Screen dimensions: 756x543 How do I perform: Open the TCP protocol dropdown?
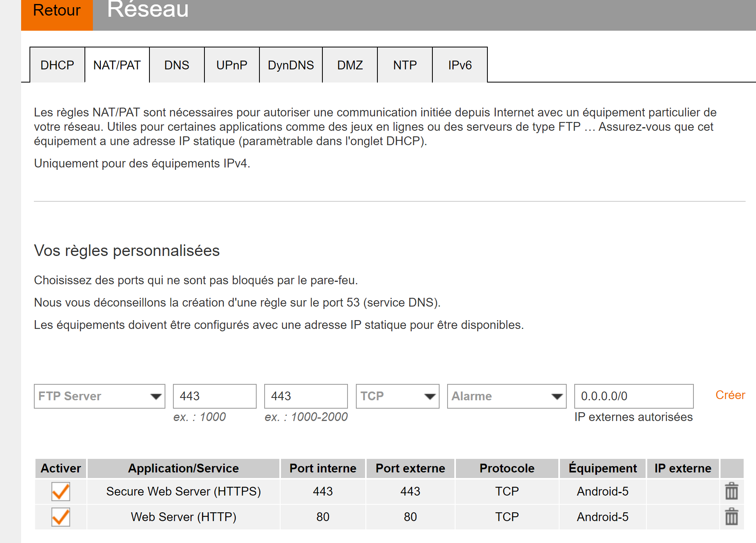coord(397,396)
